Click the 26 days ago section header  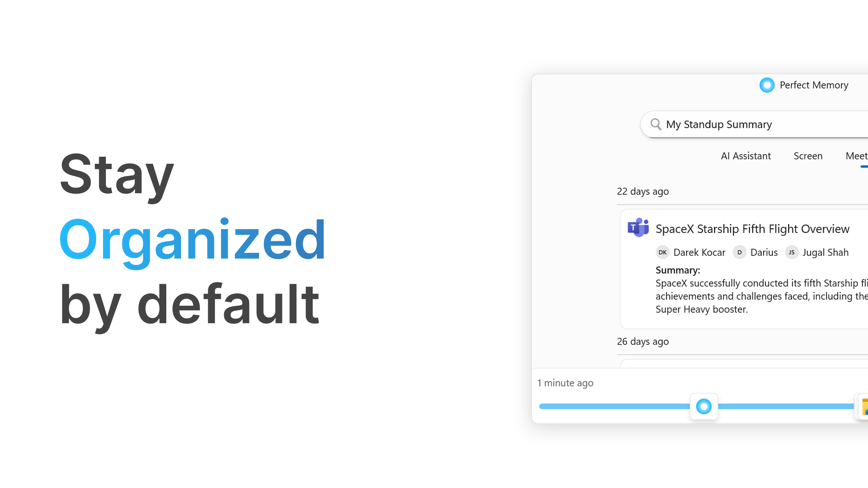(643, 341)
